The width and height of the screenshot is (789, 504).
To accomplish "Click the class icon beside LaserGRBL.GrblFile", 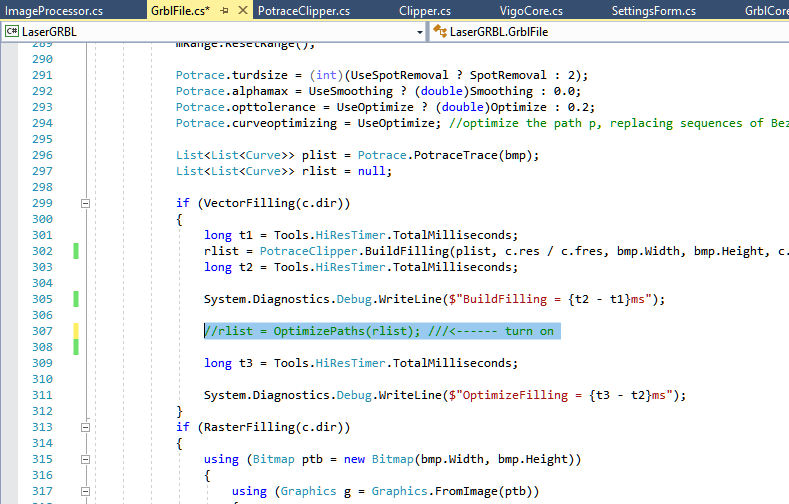I will (440, 32).
